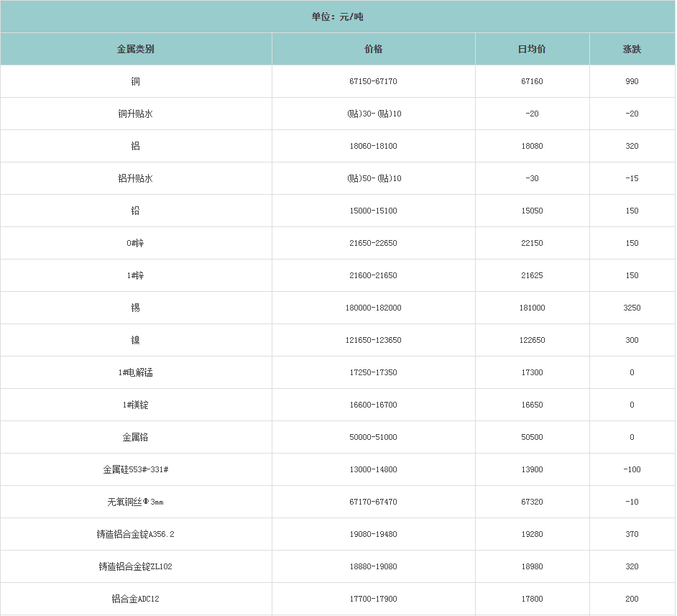Click the 镍 price range 121650-123650
Viewport: 677px width, 616px height.
click(373, 341)
